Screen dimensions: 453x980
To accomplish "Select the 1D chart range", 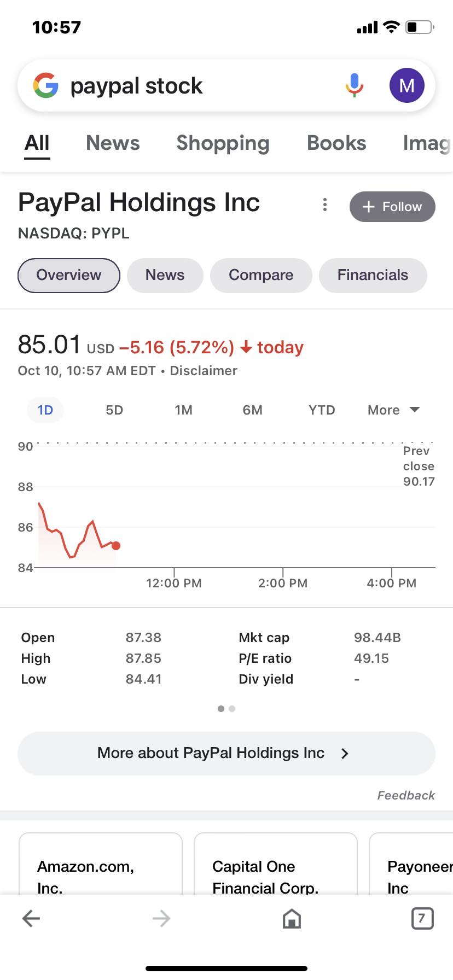I will [x=45, y=410].
